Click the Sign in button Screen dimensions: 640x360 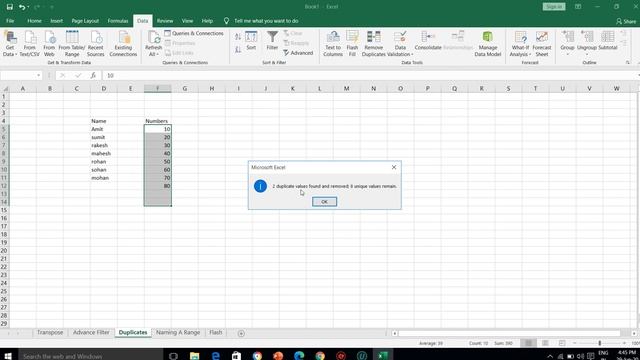pos(554,7)
